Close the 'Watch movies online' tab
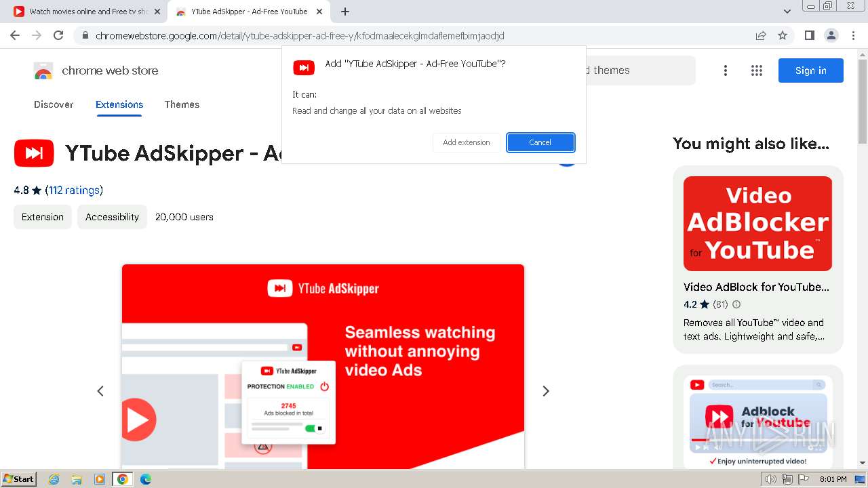Image resolution: width=868 pixels, height=488 pixels. click(x=157, y=12)
